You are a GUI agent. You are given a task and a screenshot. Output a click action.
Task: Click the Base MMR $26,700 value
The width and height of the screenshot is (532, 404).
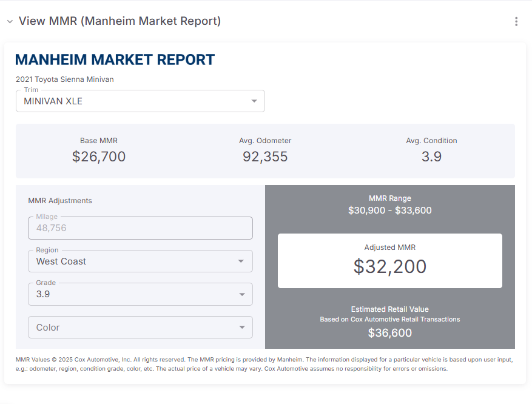coord(99,157)
